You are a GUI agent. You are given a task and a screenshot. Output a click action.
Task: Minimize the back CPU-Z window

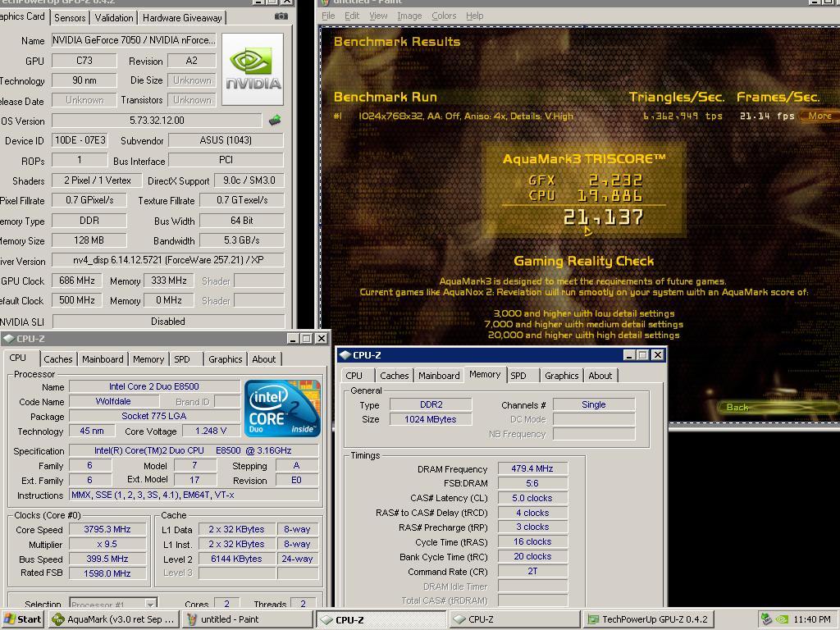click(x=293, y=339)
